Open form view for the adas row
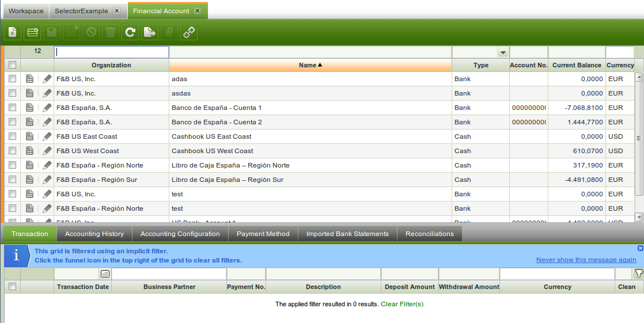Image resolution: width=644 pixels, height=323 pixels. click(x=29, y=79)
